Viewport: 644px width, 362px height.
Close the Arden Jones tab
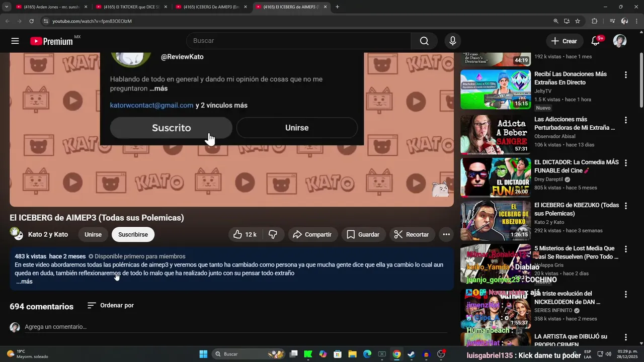[86, 7]
